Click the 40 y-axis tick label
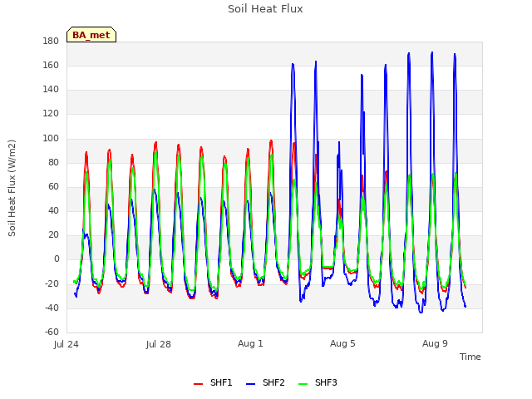532x399 pixels. [53, 210]
